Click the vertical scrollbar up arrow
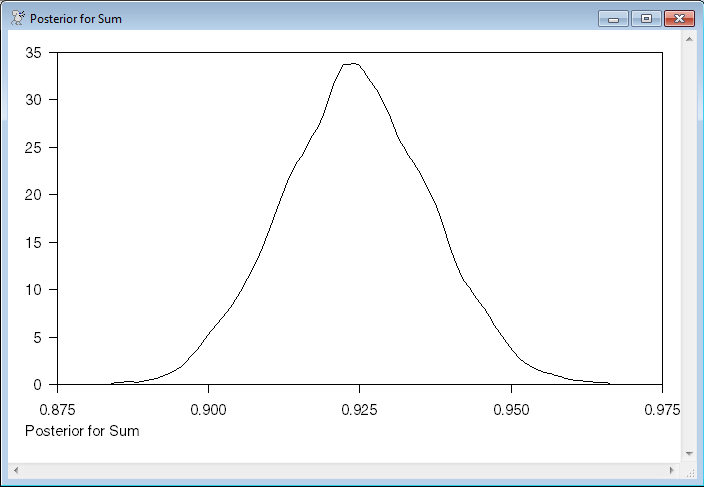704x487 pixels. click(688, 39)
